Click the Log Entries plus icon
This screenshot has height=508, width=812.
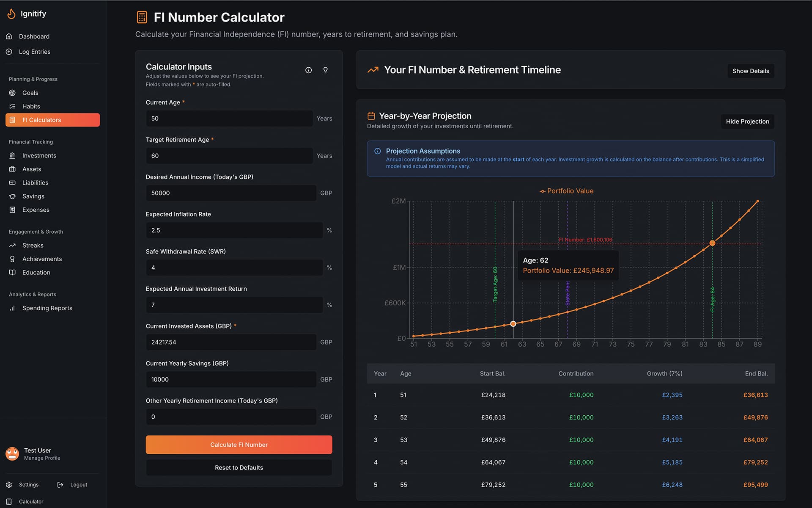pos(9,52)
